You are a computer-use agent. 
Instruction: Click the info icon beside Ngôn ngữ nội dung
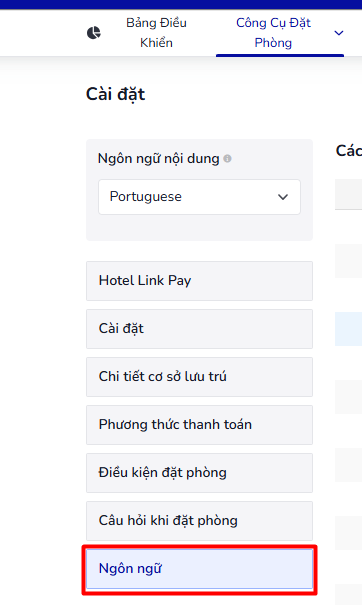228,159
